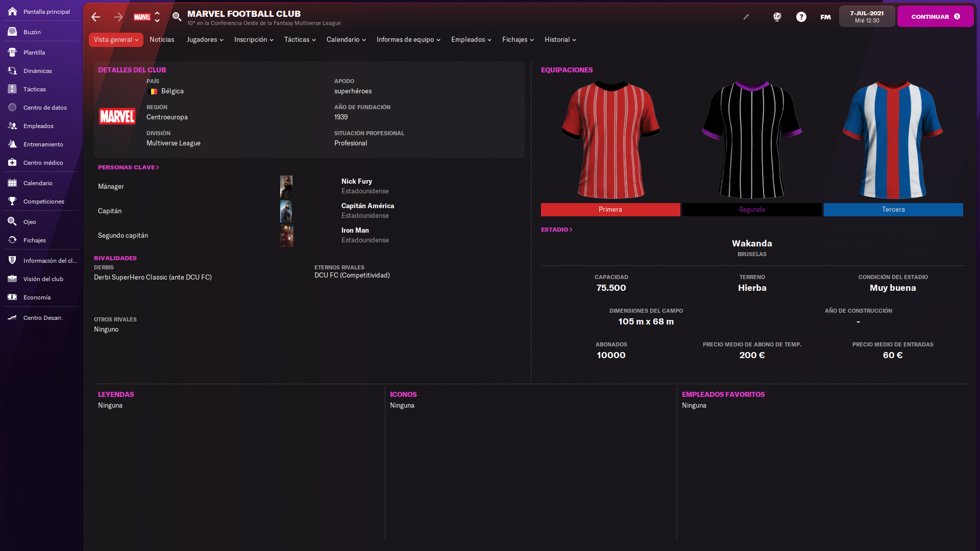Open the ESTADIO link
The width and height of the screenshot is (980, 551).
pos(556,230)
